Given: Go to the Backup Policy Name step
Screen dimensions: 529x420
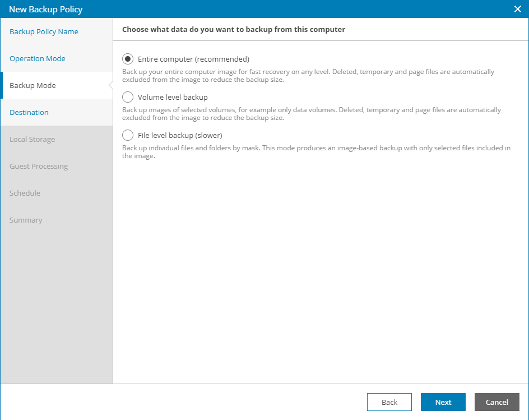Looking at the screenshot, I should pos(44,31).
